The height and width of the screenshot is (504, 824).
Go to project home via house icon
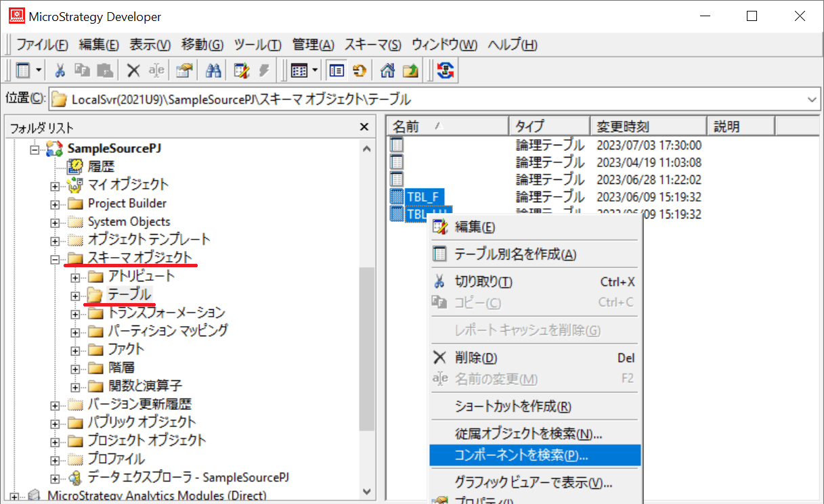(x=387, y=70)
